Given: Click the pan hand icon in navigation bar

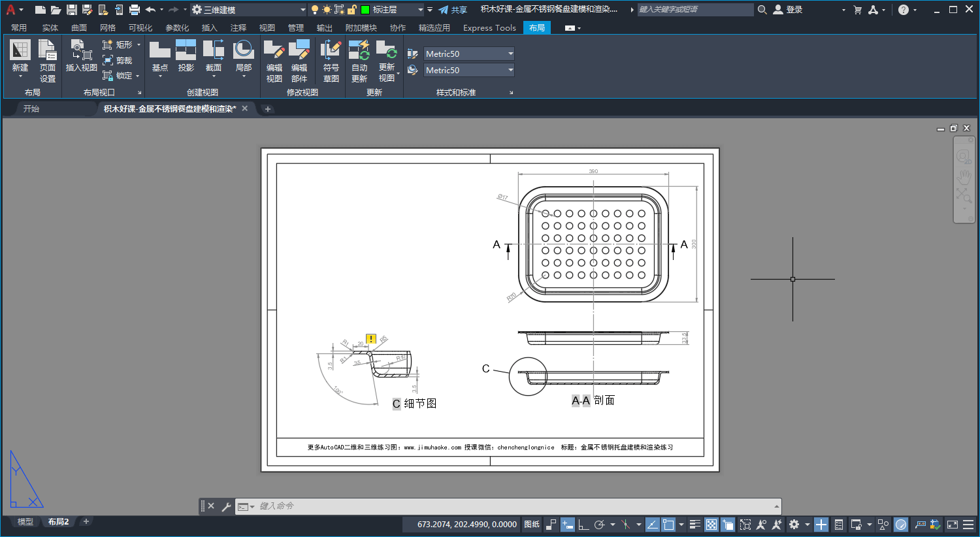Looking at the screenshot, I should (x=964, y=178).
